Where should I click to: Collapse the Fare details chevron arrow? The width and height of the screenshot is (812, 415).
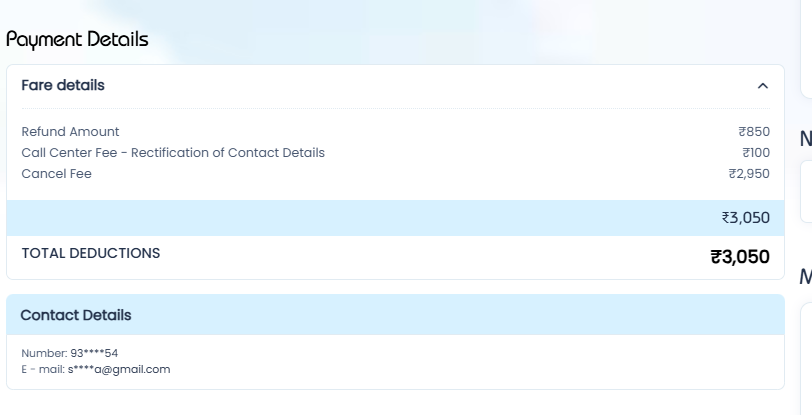762,85
